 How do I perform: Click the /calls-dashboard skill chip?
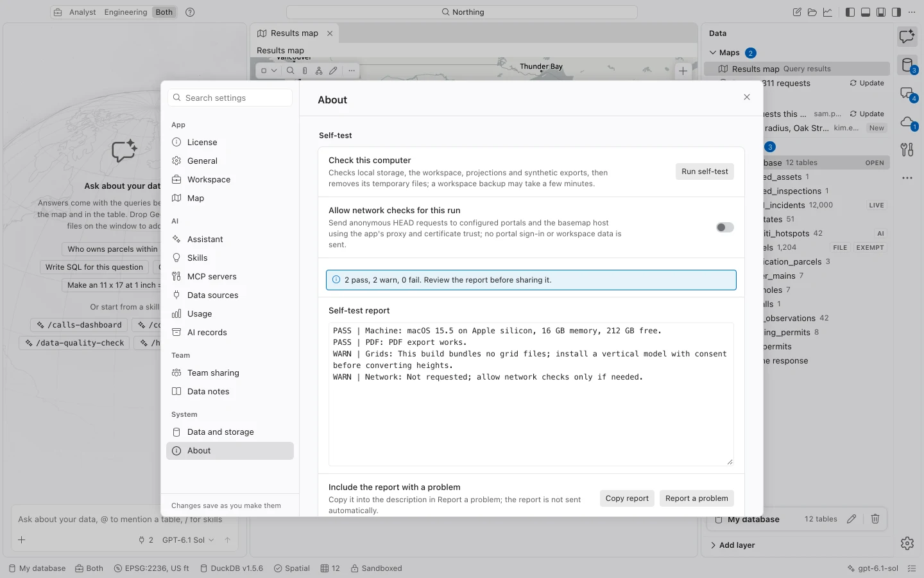(x=79, y=325)
